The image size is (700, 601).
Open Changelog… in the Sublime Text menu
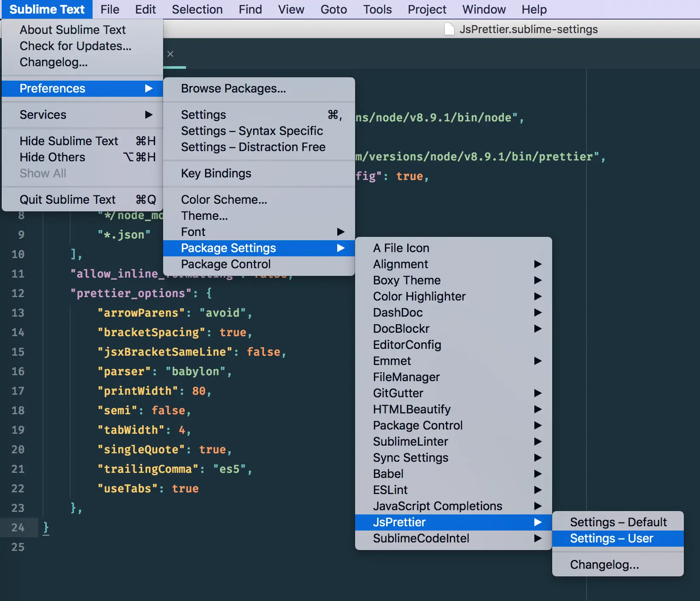82,62
